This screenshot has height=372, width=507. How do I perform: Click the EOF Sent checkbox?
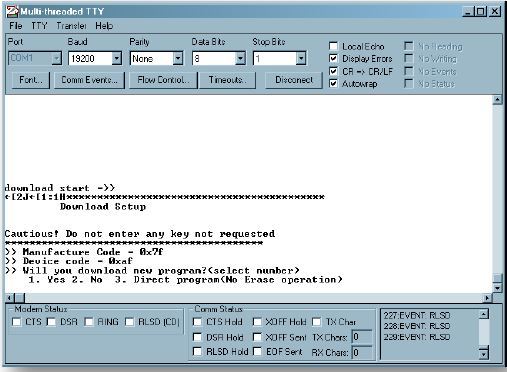(257, 351)
